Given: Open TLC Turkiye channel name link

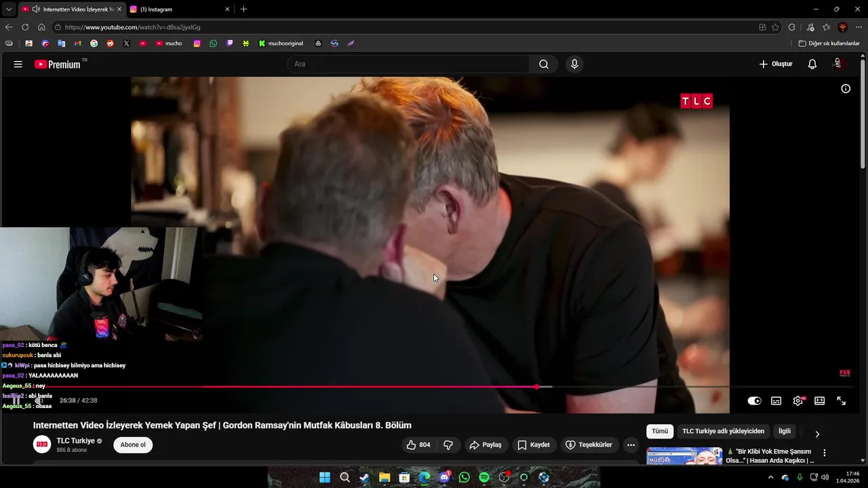Looking at the screenshot, I should tap(75, 441).
